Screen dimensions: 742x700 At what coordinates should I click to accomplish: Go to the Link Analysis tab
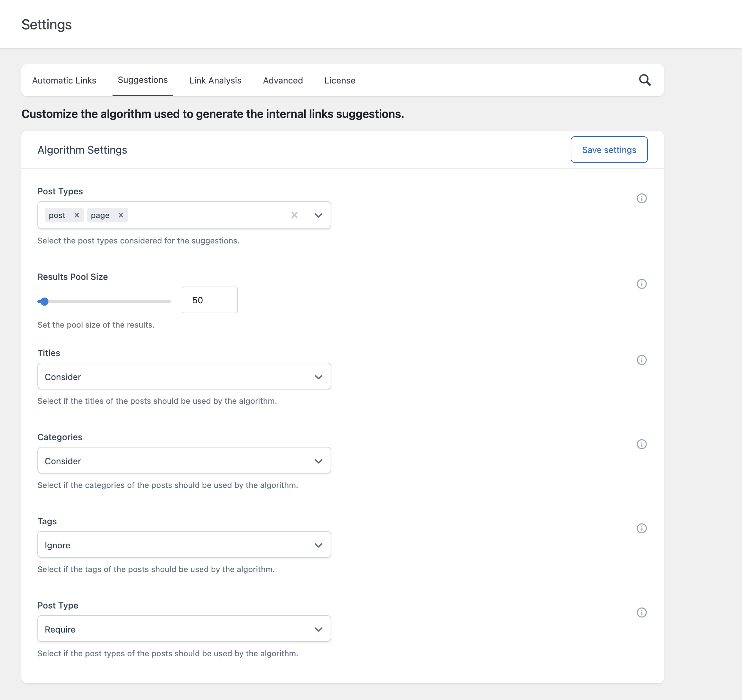pyautogui.click(x=215, y=80)
